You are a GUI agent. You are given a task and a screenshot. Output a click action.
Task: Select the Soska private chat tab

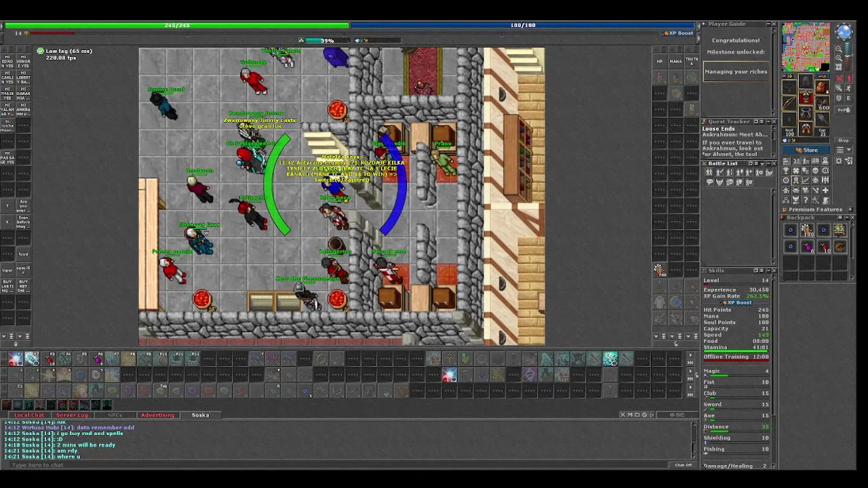[x=200, y=415]
